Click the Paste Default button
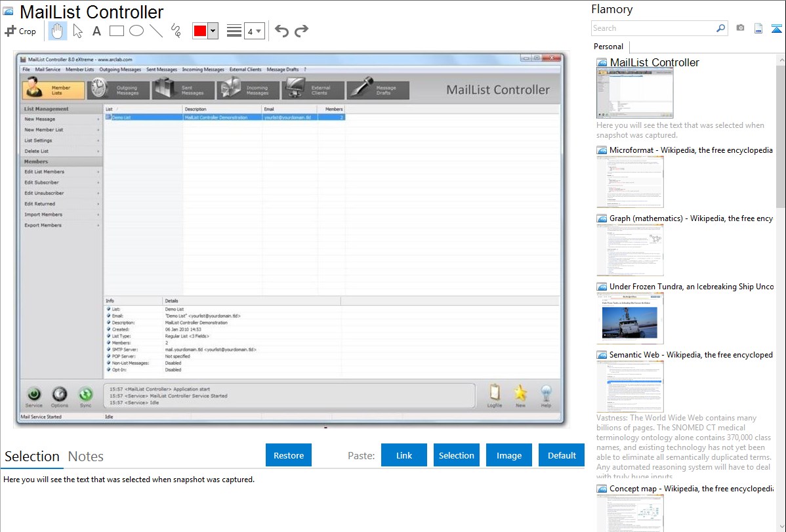The width and height of the screenshot is (786, 532). 562,455
